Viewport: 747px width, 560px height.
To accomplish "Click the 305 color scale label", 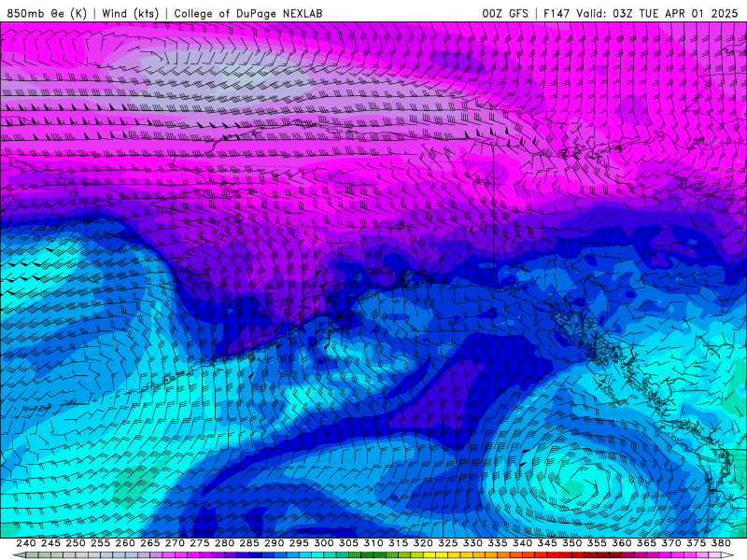I will 348,543.
